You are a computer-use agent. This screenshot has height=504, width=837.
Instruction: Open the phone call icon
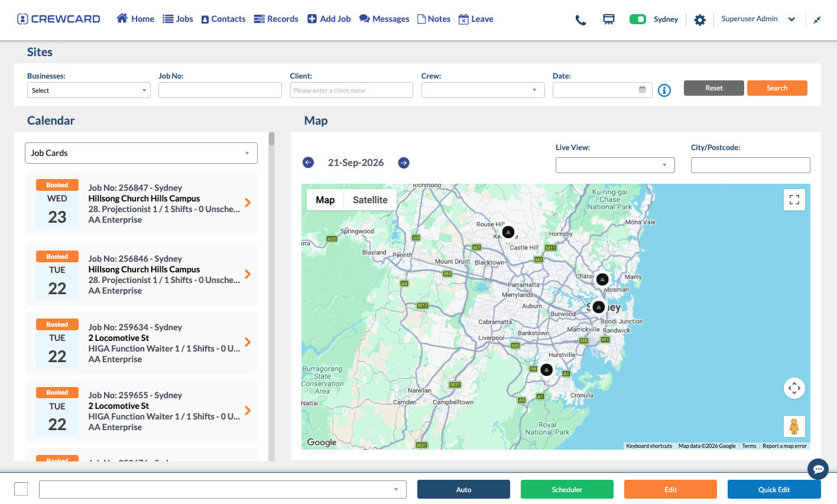click(x=581, y=19)
